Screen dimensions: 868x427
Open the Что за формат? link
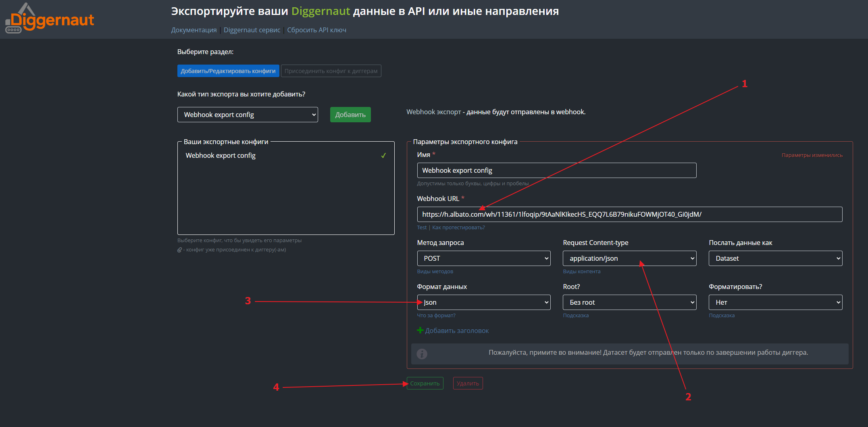pyautogui.click(x=436, y=316)
